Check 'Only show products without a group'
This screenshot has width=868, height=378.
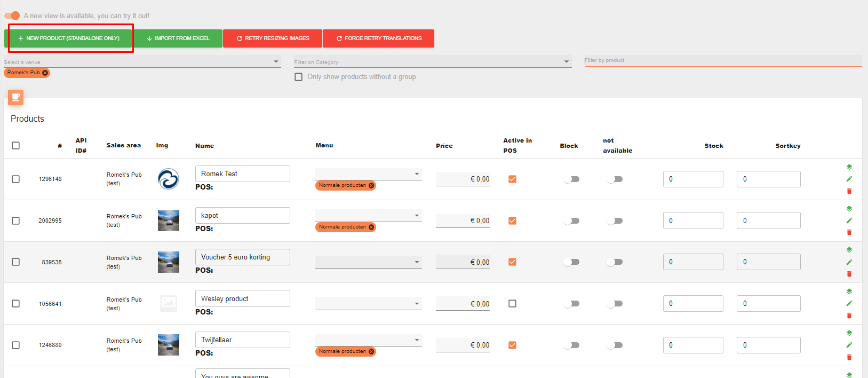pos(299,77)
